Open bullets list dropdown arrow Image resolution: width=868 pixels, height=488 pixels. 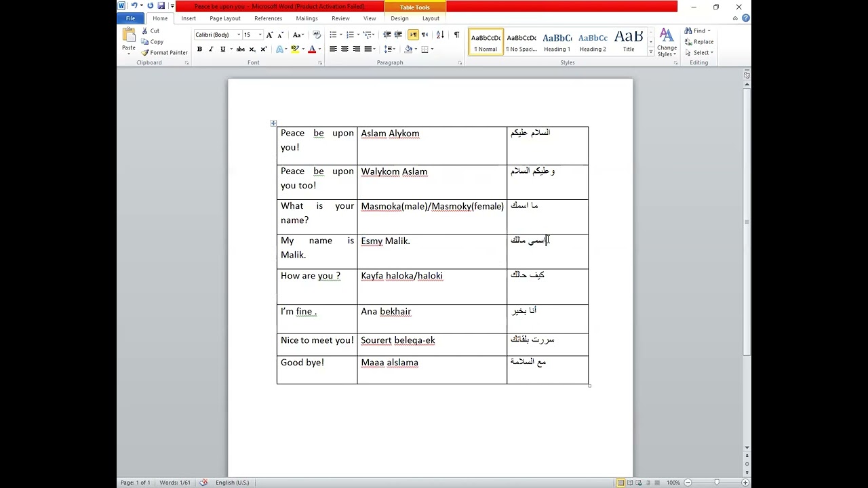[340, 35]
